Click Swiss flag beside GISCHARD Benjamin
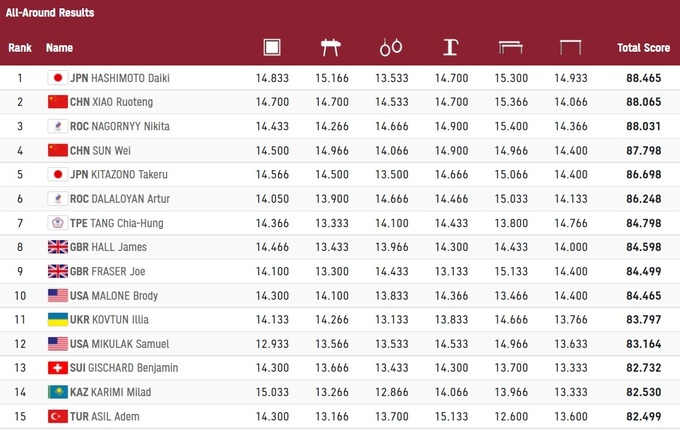The width and height of the screenshot is (680, 430). pyautogui.click(x=57, y=368)
